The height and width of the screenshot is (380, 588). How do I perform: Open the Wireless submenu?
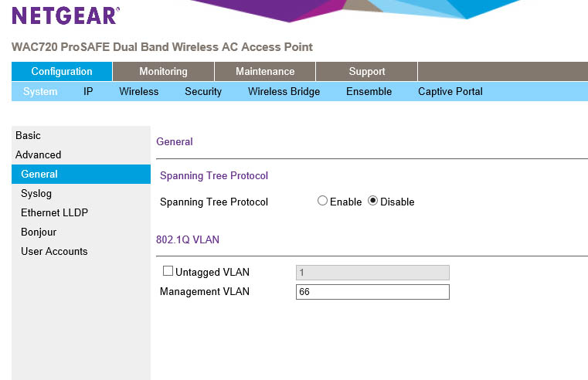tap(139, 91)
